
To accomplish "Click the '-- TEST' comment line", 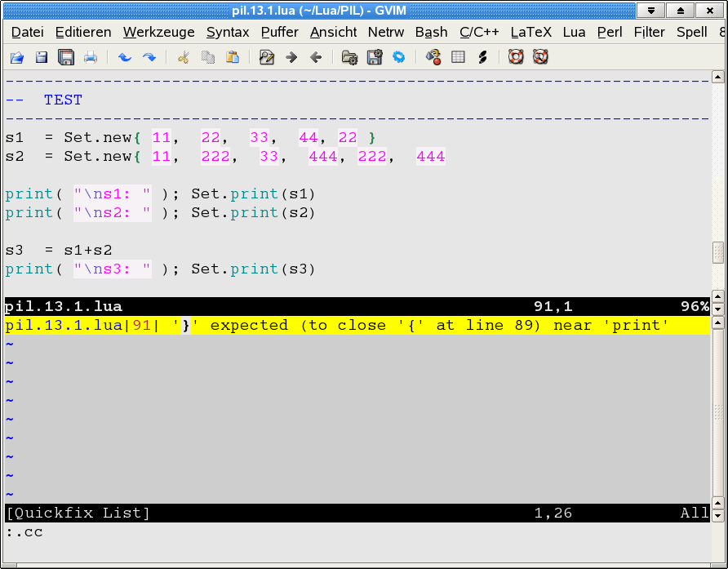I will tap(44, 100).
